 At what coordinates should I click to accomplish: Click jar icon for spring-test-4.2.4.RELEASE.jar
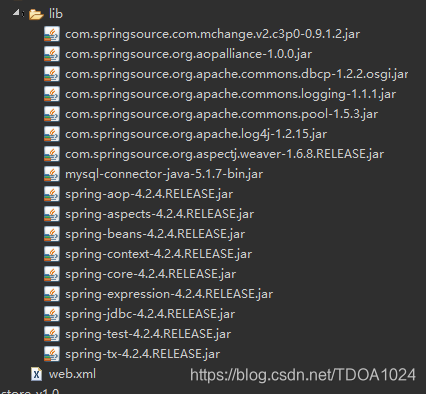coord(52,334)
